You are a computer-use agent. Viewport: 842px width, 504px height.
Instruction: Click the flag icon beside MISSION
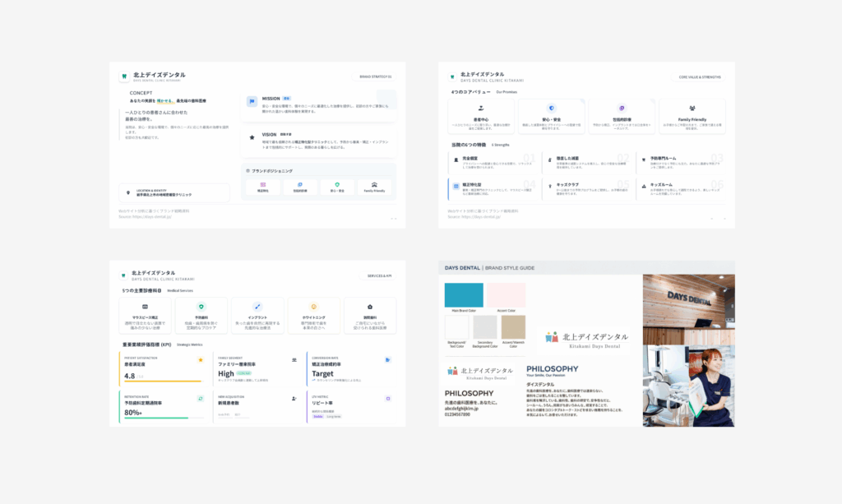252,101
